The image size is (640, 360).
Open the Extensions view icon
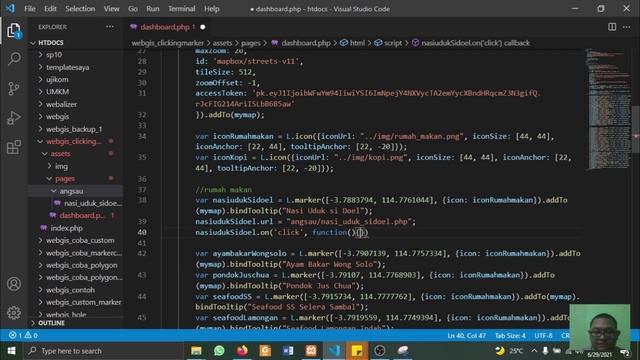(13, 147)
